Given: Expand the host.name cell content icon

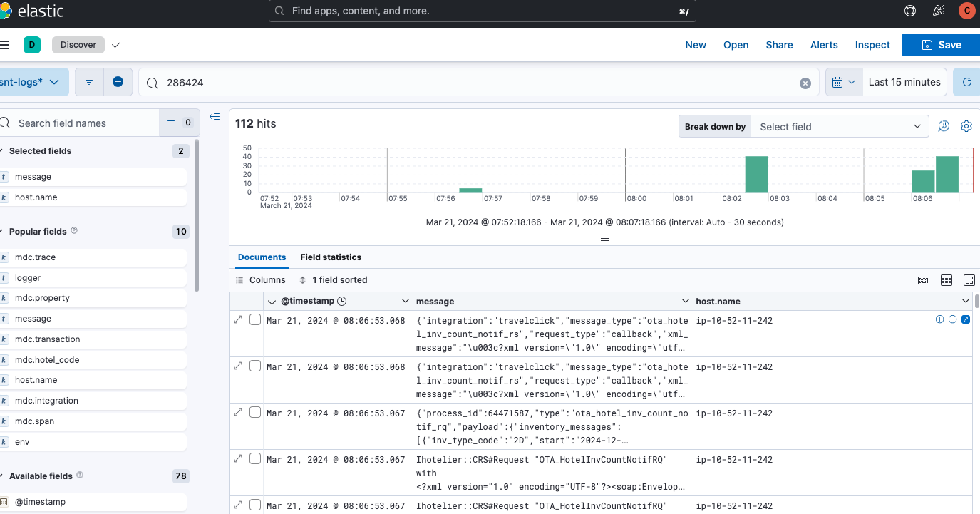Looking at the screenshot, I should pos(966,319).
